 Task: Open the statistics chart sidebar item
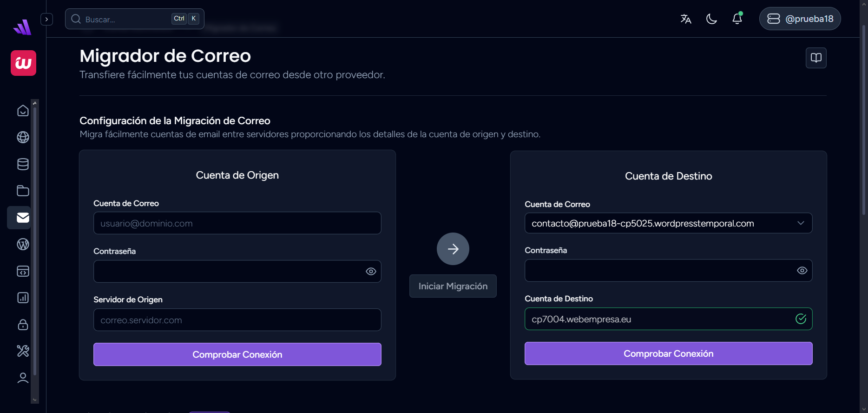point(23,298)
